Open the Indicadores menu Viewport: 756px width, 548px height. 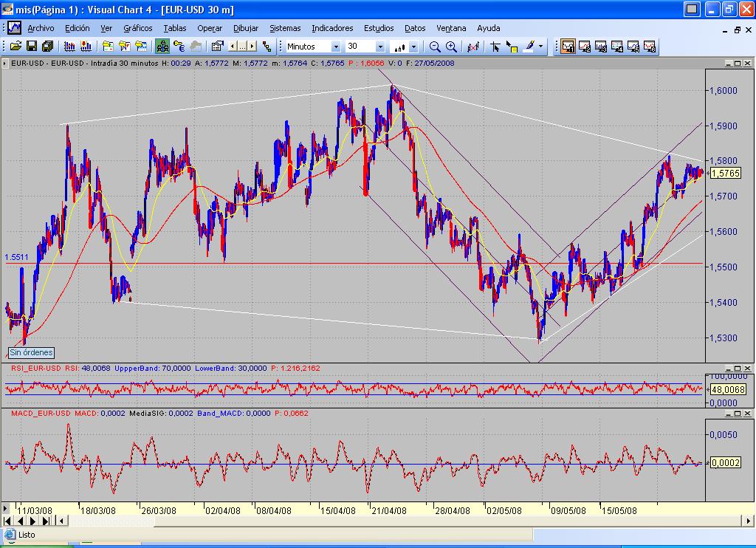332,28
